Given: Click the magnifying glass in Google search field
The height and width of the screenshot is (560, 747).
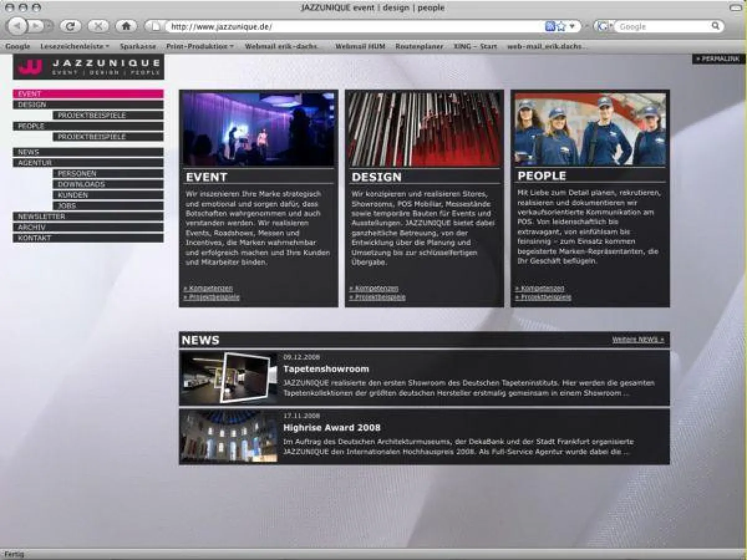Looking at the screenshot, I should (715, 26).
